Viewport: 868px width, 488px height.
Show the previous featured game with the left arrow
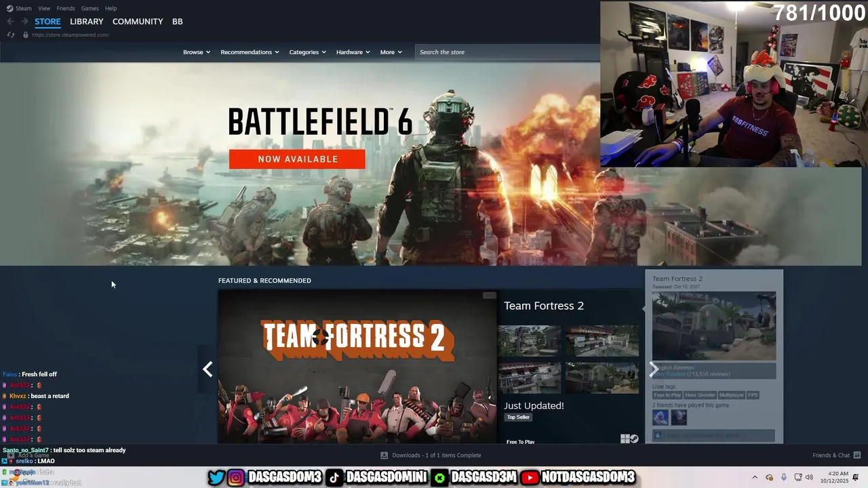208,369
